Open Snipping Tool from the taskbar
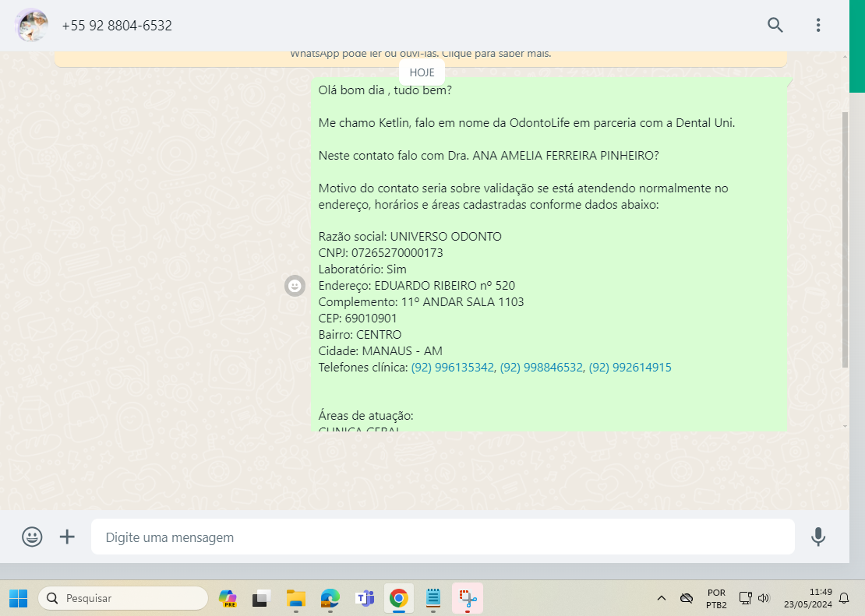The image size is (865, 616). [x=468, y=598]
